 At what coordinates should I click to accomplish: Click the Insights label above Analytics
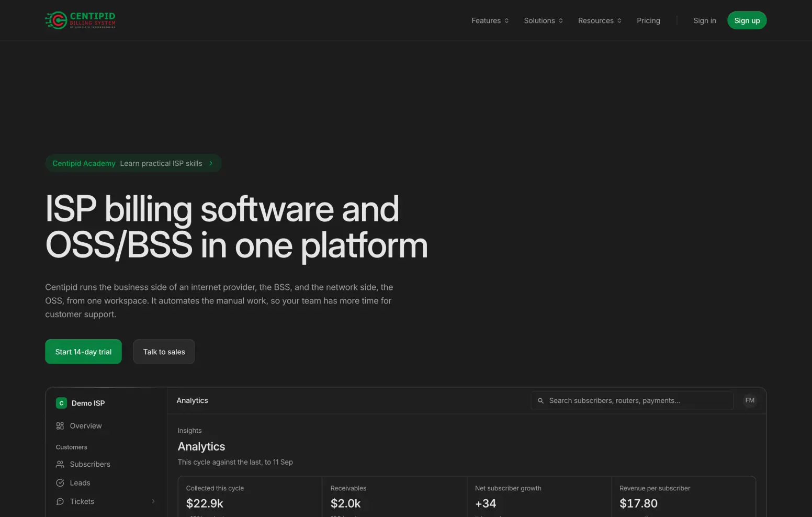coord(189,431)
